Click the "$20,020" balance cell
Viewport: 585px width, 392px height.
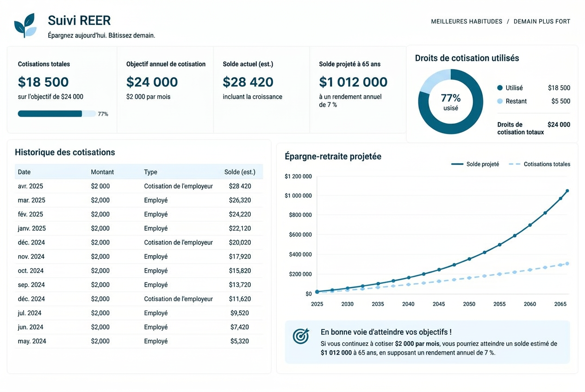point(240,243)
